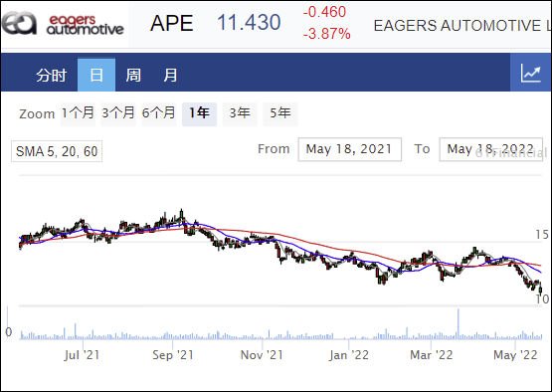This screenshot has width=552, height=392.
Task: Choose the 5年 zoom range
Action: [x=280, y=113]
